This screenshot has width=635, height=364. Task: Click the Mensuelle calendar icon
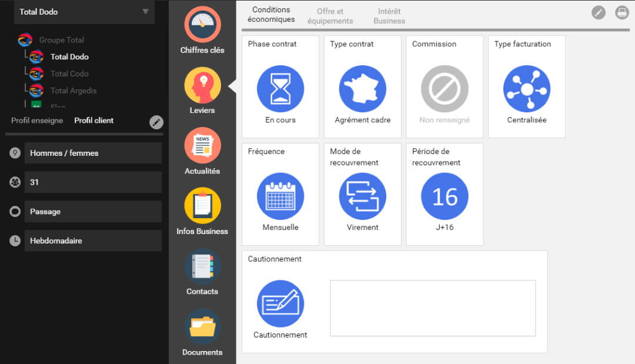pos(280,196)
